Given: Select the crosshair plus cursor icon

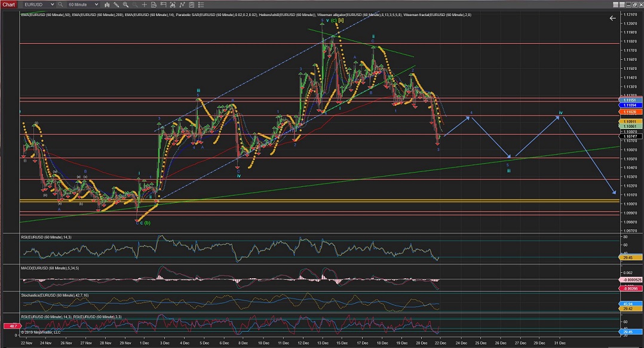Looking at the screenshot, I should pos(144,5).
